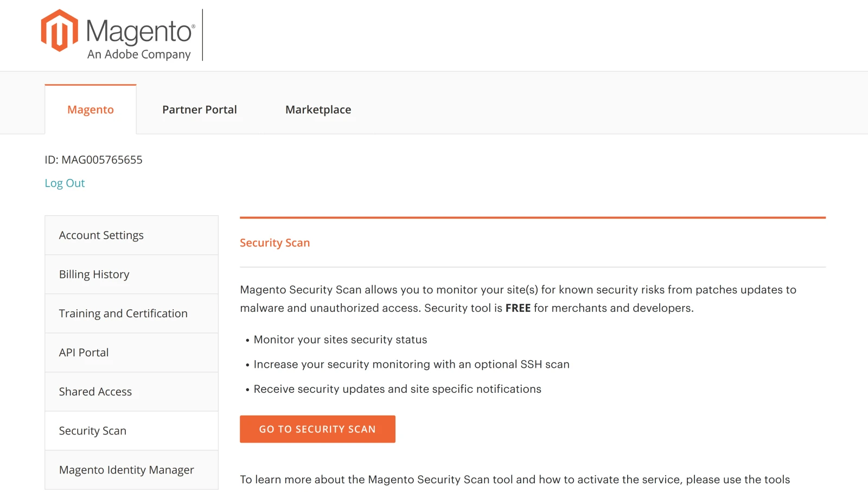Open Magento Identity Manager in the sidebar
This screenshot has height=492, width=868.
coord(126,470)
